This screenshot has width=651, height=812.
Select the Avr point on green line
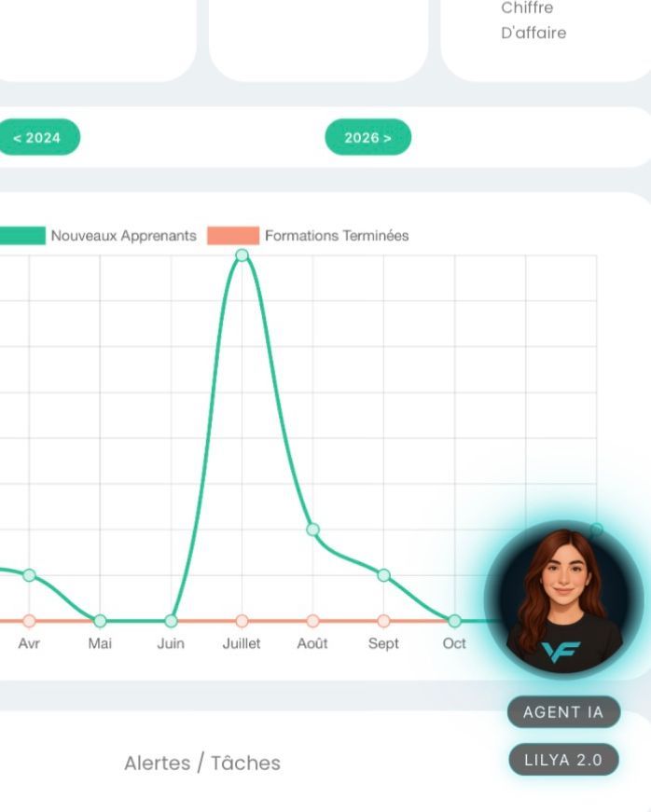29,575
